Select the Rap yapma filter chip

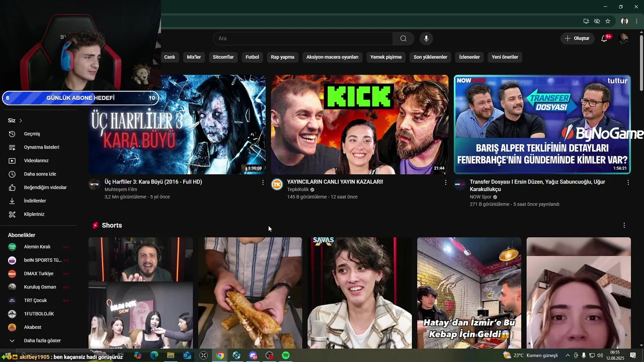click(x=282, y=57)
